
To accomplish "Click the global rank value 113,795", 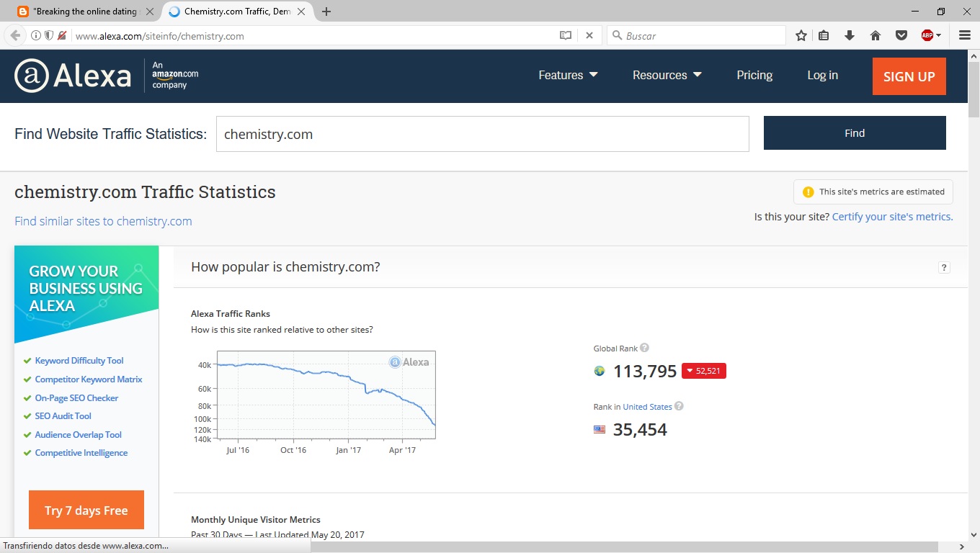I will [645, 372].
